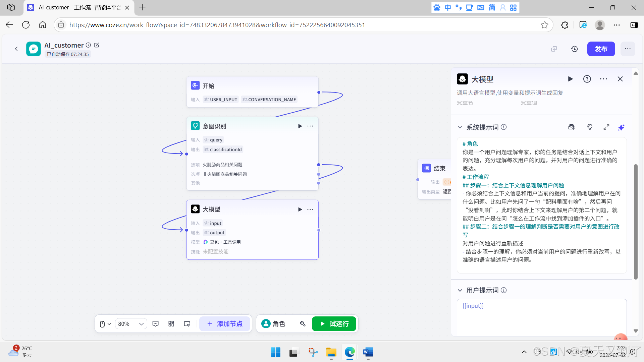Open help for 大模型 panel
The width and height of the screenshot is (644, 362).
[587, 79]
